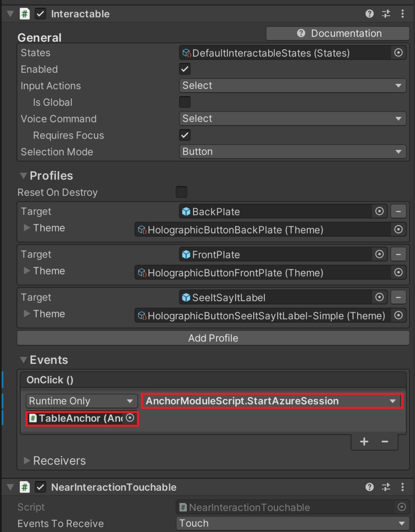Open picker for HolographicButtonSeeItSayItLabel-Simple theme

click(398, 316)
